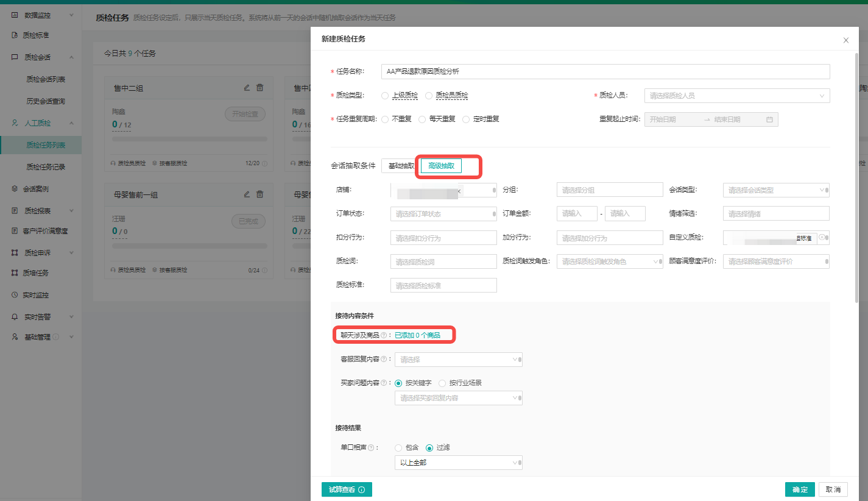868x501 pixels.
Task: Click the dialog's vertical scrollbar
Action: tap(857, 177)
